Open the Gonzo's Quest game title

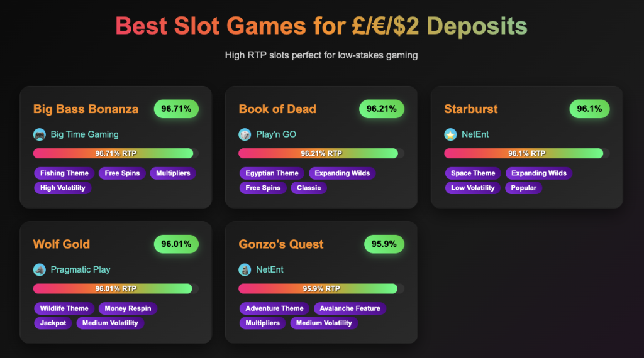coord(281,244)
